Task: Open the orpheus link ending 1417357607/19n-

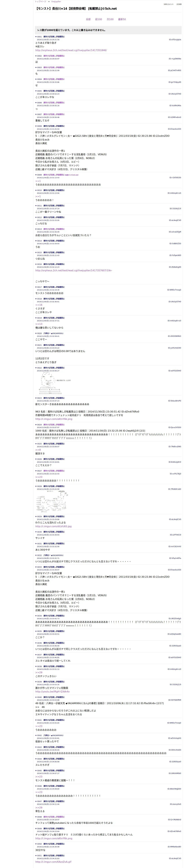Action: tap(74, 270)
